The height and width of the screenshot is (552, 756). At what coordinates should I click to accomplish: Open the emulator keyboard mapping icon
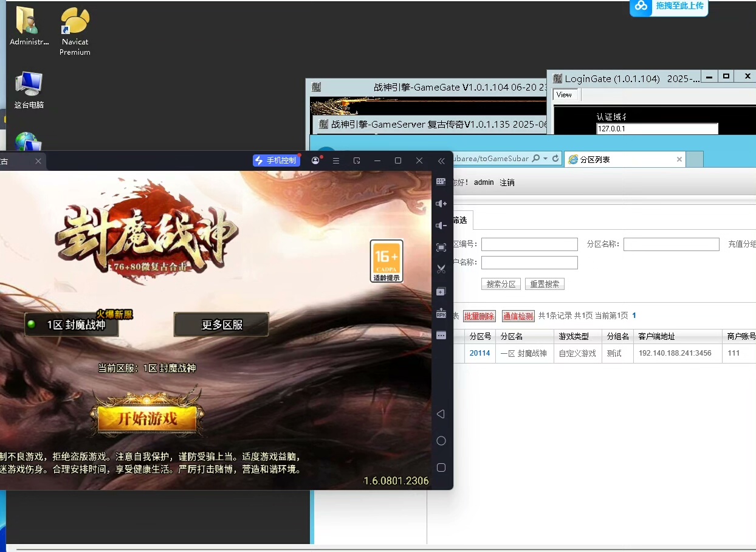point(441,182)
